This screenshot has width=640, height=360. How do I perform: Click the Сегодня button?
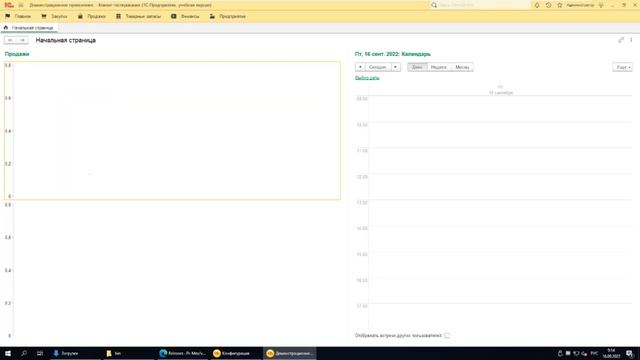pos(378,67)
